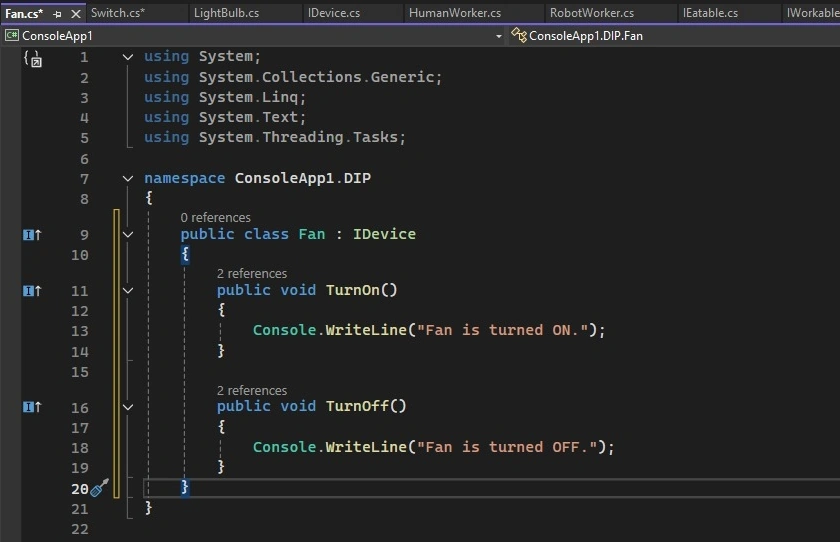Click the C# project icon beside ConsoleApp1
This screenshot has width=840, height=542.
[x=11, y=35]
